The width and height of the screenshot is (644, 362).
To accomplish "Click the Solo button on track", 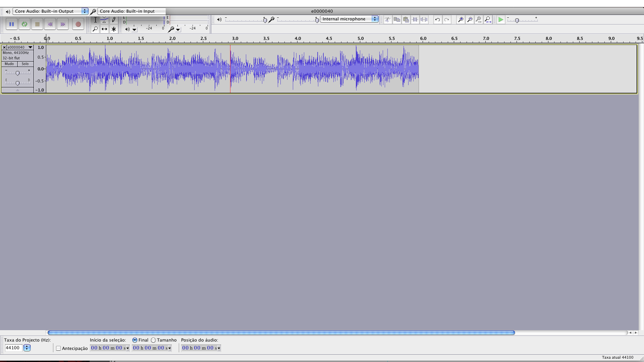I will coord(25,64).
